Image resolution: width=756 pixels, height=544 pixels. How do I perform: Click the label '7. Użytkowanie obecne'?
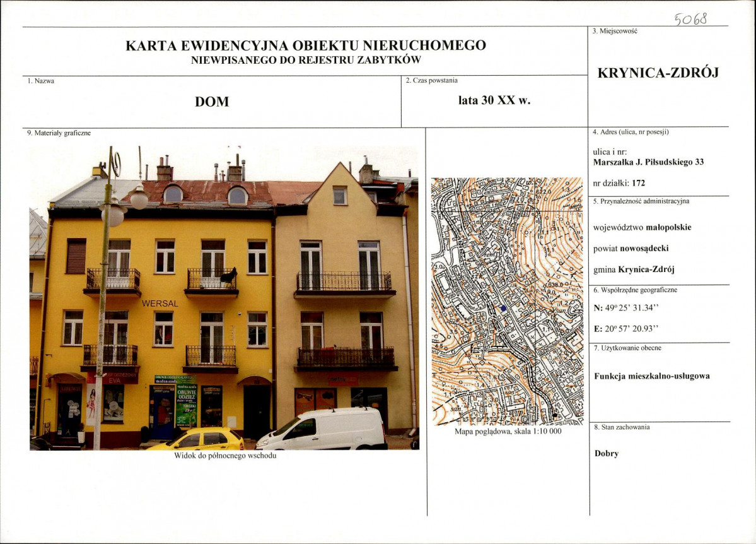click(628, 348)
